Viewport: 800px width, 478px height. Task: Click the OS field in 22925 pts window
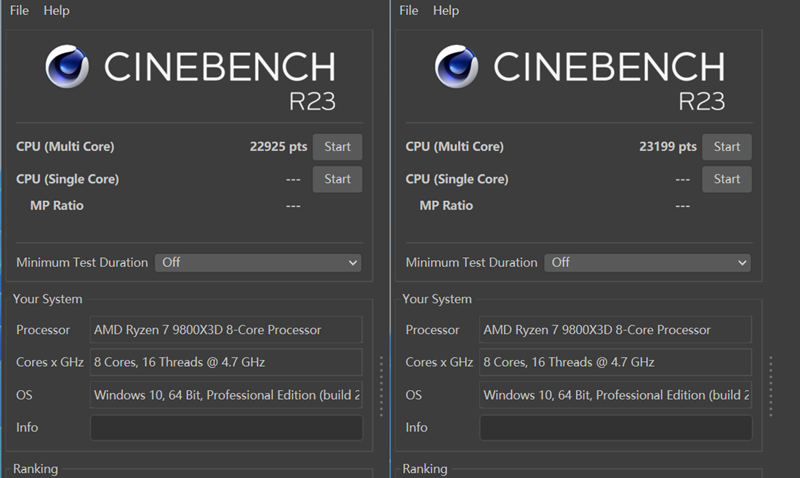click(226, 395)
